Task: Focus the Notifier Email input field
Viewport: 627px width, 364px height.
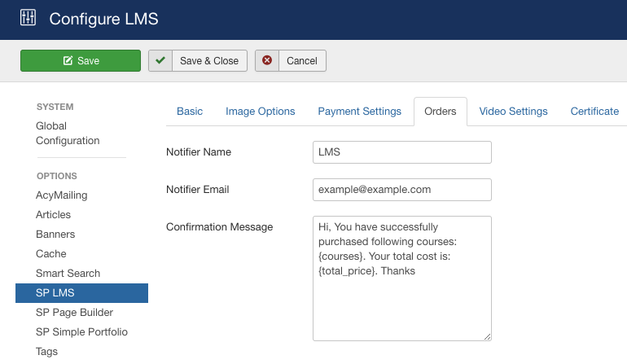Action: pyautogui.click(x=401, y=190)
